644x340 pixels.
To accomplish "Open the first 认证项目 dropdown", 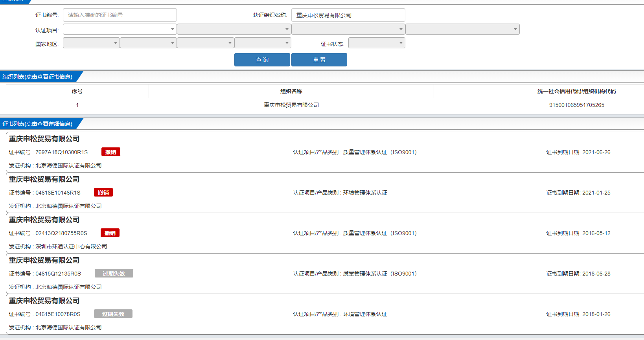I will (x=120, y=29).
